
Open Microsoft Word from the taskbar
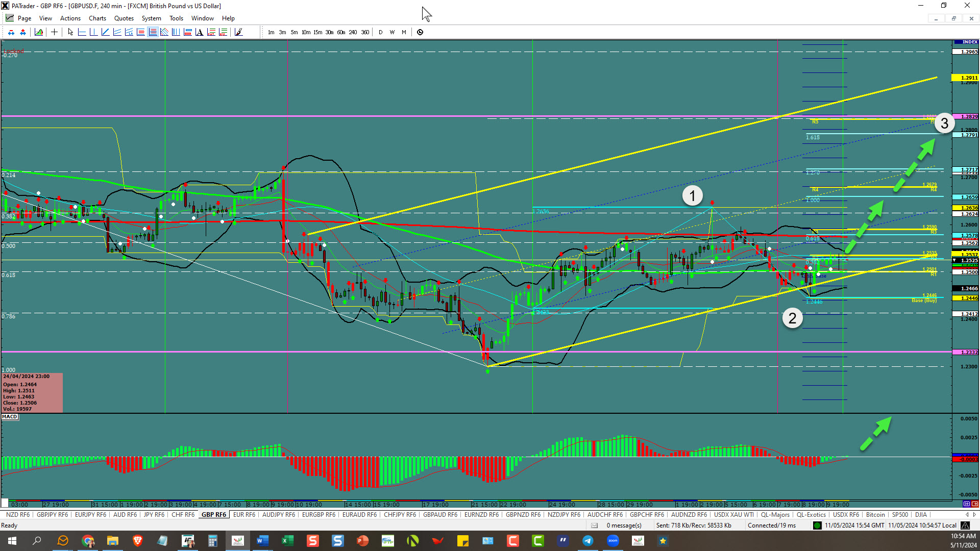(x=262, y=541)
